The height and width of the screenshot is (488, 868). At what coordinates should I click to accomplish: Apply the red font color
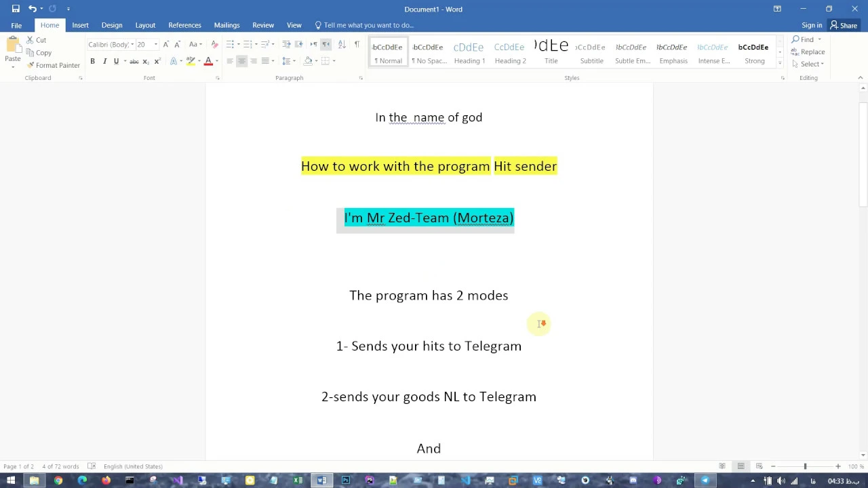click(x=208, y=61)
